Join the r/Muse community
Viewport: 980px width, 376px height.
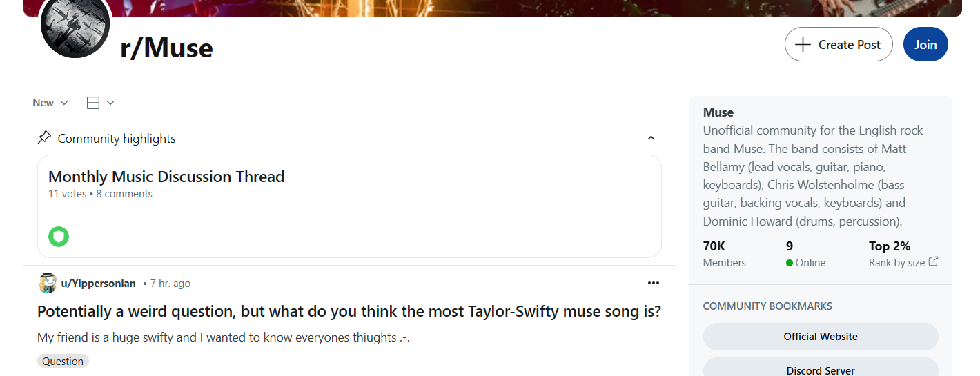pos(925,45)
